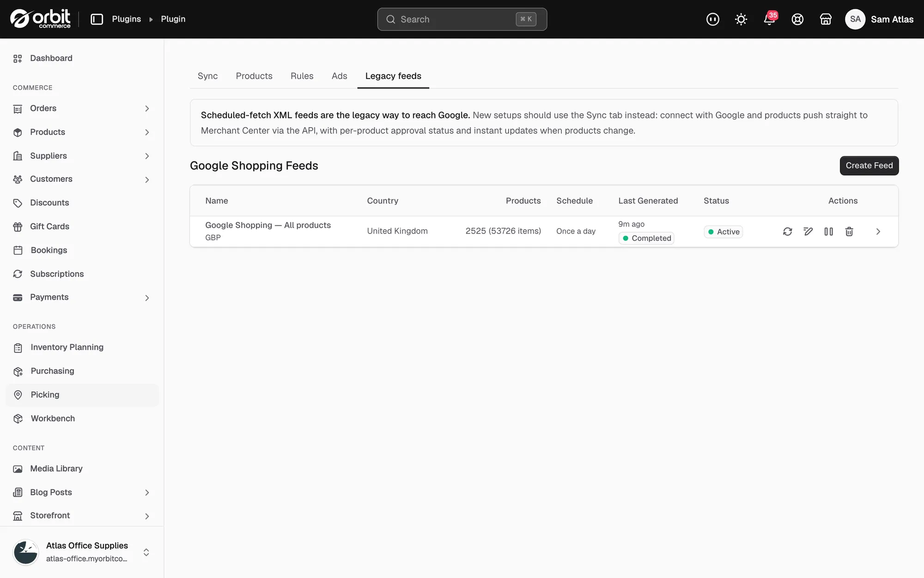Expand the Payments sidebar chevron
This screenshot has width=924, height=578.
pos(147,298)
